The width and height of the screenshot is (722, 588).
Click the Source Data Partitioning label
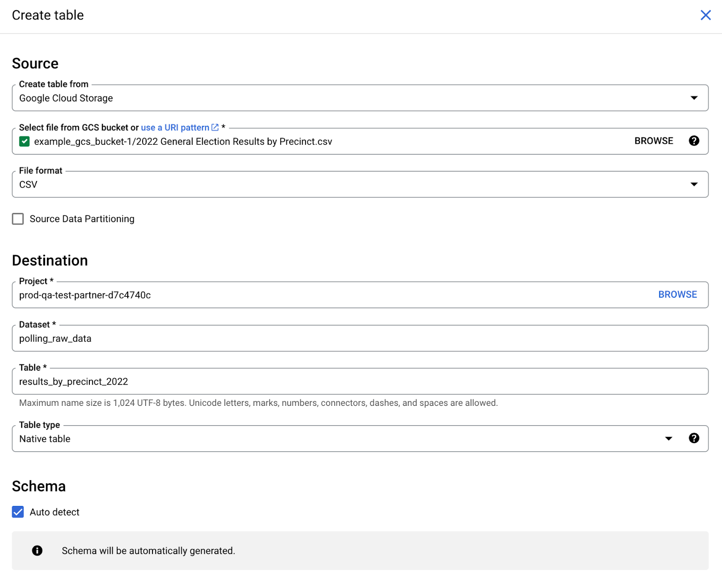click(x=82, y=219)
